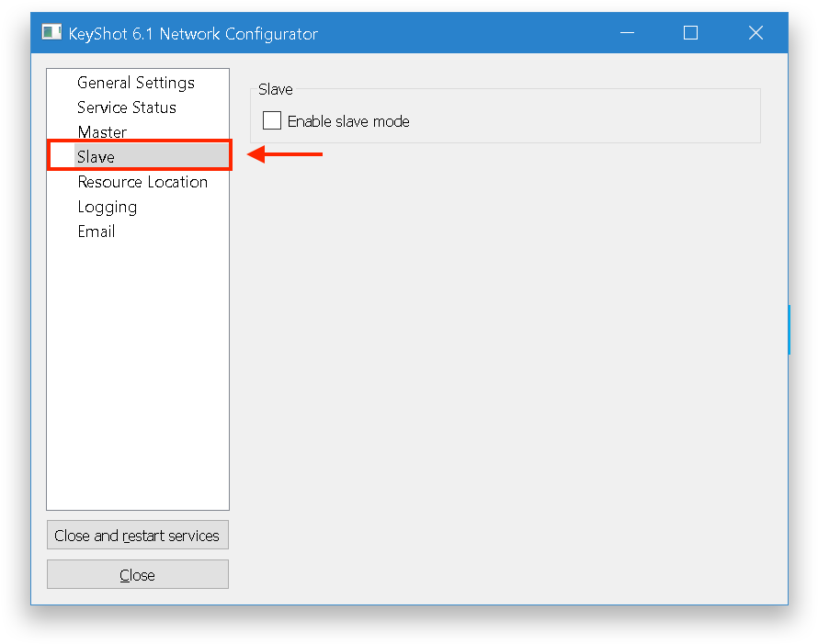Select Service Status in the list
Image resolution: width=818 pixels, height=644 pixels.
click(127, 107)
